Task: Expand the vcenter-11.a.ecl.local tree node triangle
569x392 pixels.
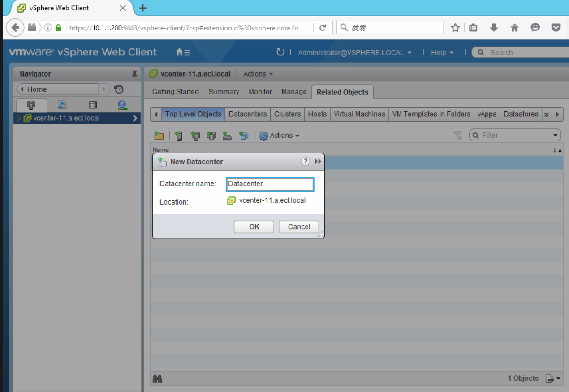Action: (x=18, y=119)
